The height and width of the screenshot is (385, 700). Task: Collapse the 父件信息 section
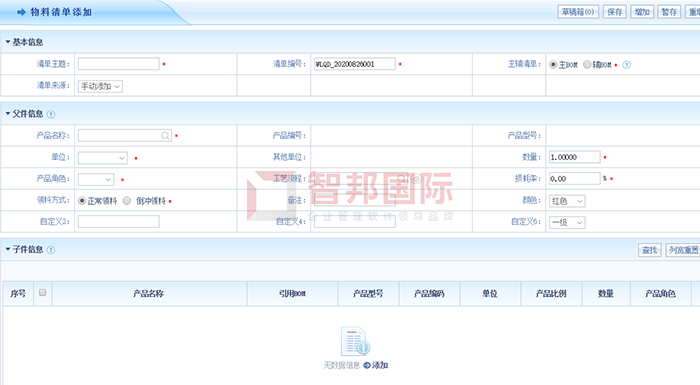coord(8,114)
